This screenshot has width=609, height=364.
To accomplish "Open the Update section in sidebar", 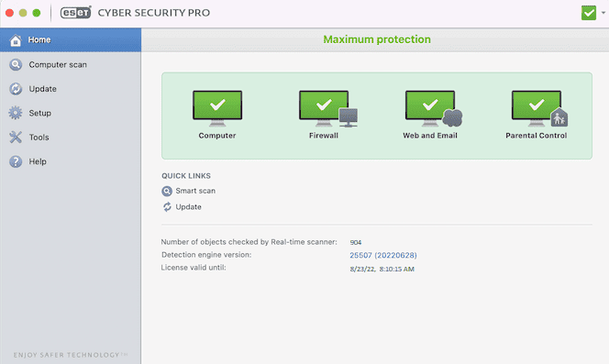I will 71,89.
